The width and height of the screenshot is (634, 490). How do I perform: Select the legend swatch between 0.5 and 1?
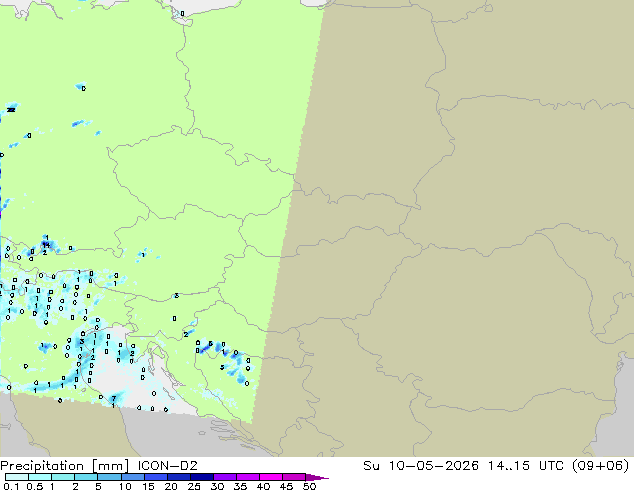(40, 477)
